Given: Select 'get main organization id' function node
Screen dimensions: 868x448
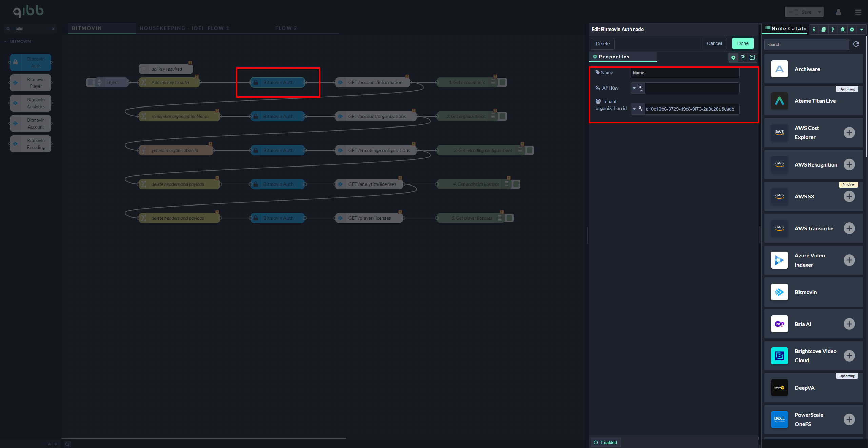Looking at the screenshot, I should [176, 150].
